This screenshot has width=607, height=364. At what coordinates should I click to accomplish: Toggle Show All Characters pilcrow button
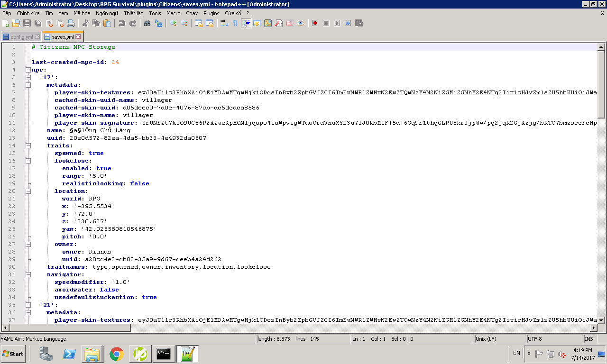tap(235, 23)
